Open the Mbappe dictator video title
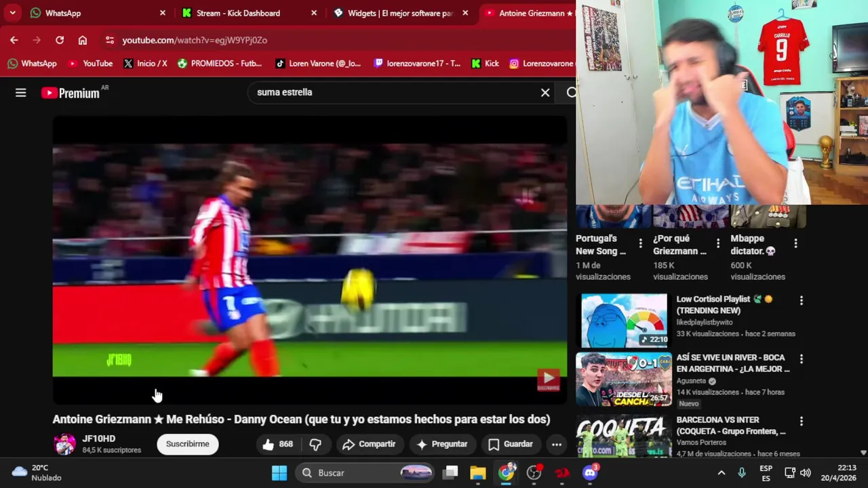The image size is (868, 488). pyautogui.click(x=753, y=245)
